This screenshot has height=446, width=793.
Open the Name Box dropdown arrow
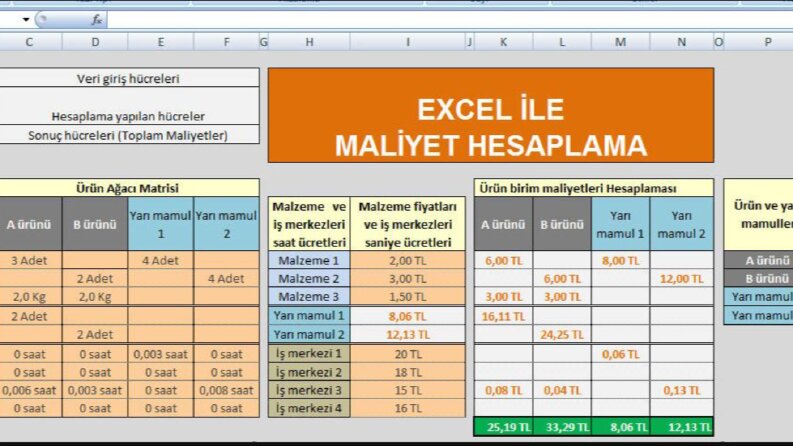25,20
